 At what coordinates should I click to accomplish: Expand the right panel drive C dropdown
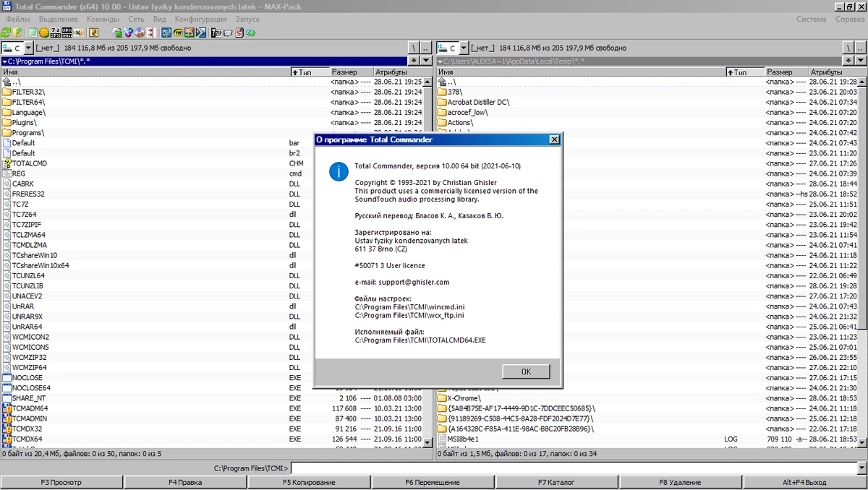pyautogui.click(x=464, y=48)
